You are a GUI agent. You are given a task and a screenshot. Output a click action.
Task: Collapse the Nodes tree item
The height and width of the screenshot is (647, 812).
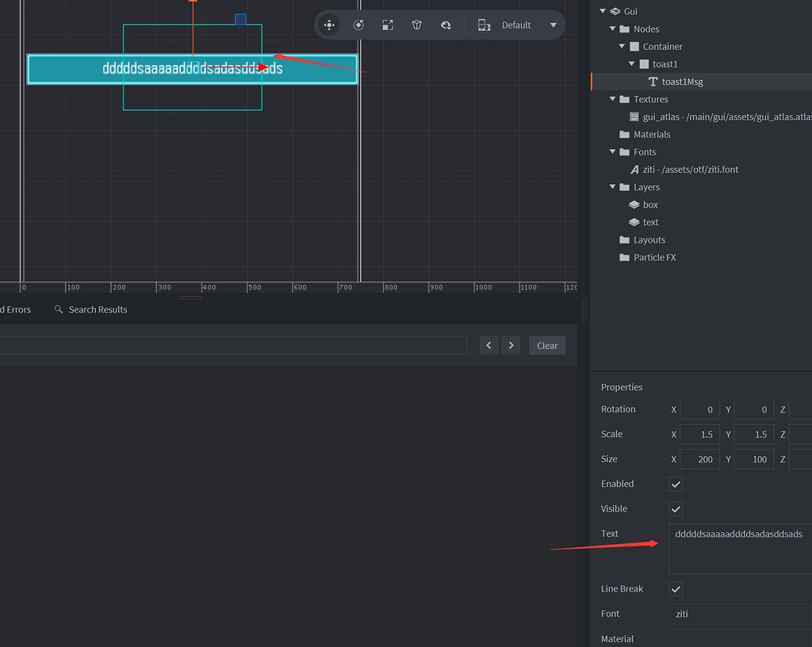pos(612,29)
